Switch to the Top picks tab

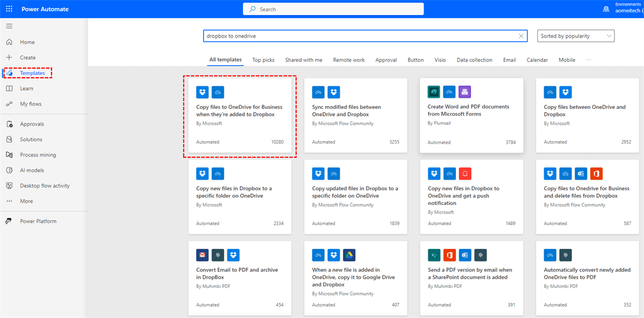[264, 60]
